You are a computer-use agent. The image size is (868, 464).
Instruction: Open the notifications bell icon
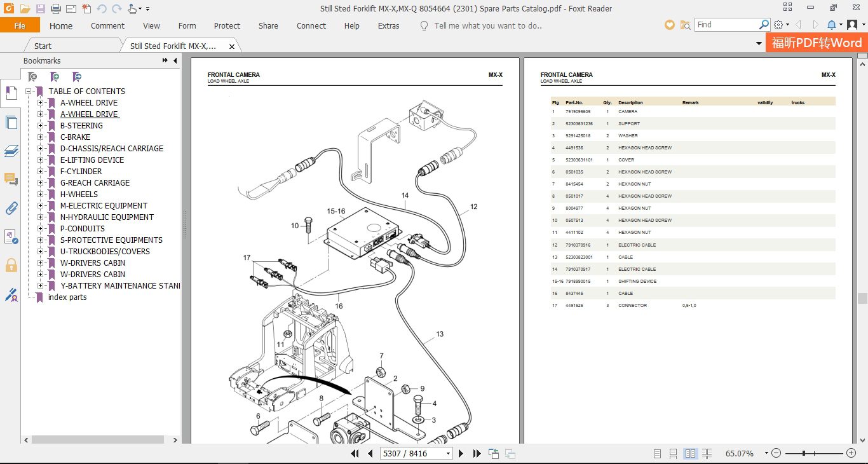coord(833,25)
